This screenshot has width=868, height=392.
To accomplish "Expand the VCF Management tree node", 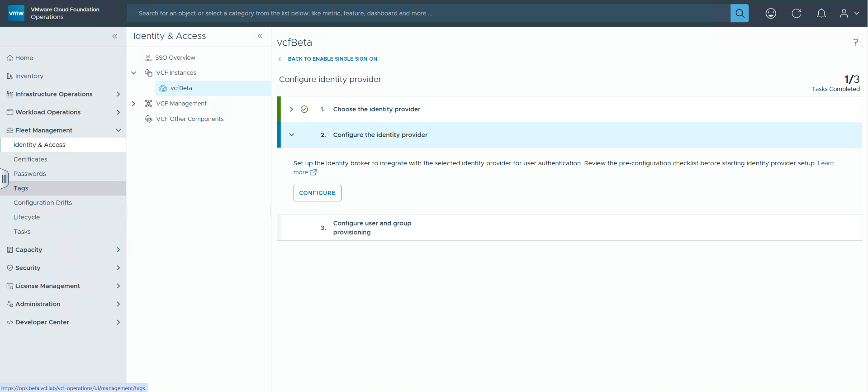I will tap(133, 104).
